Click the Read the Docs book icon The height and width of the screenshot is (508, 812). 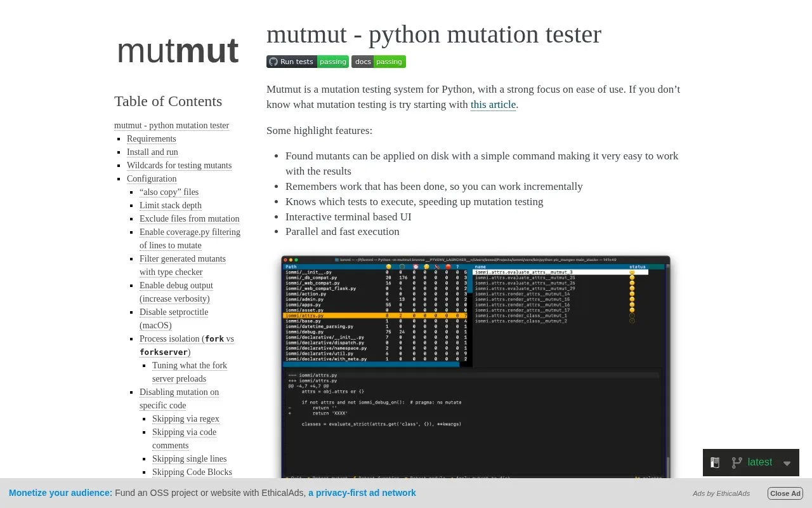click(715, 462)
